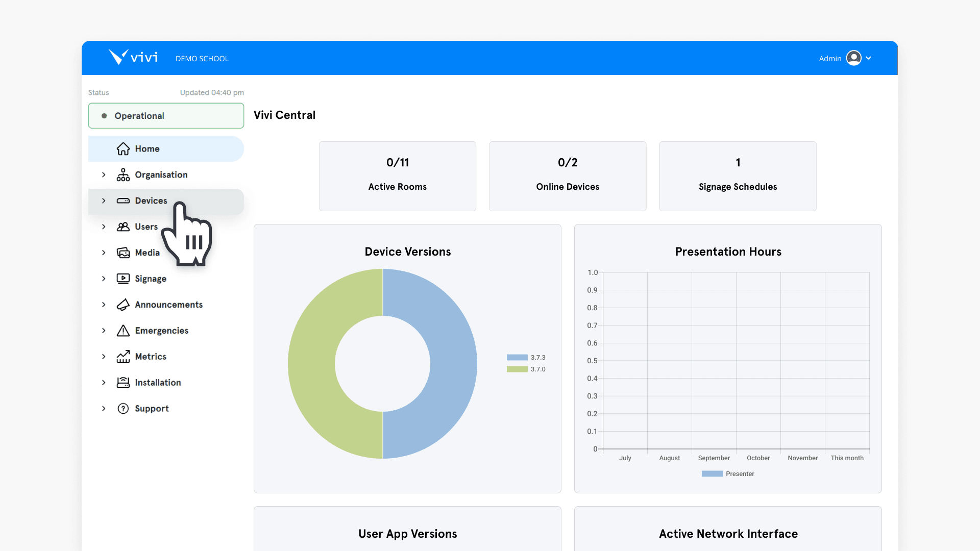Click the Signage play icon

point(123,279)
